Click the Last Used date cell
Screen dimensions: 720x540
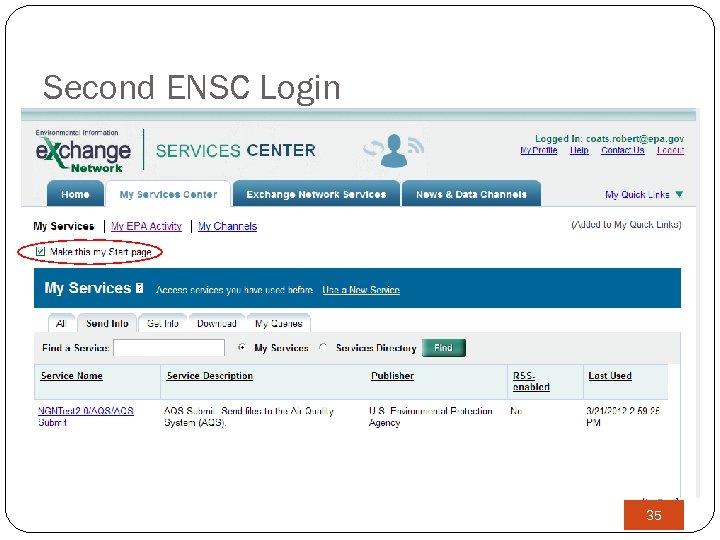pyautogui.click(x=623, y=416)
